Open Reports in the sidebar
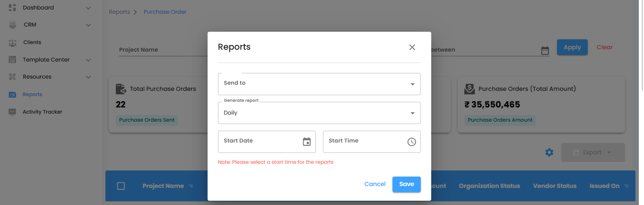This screenshot has width=644, height=205. coord(32,94)
